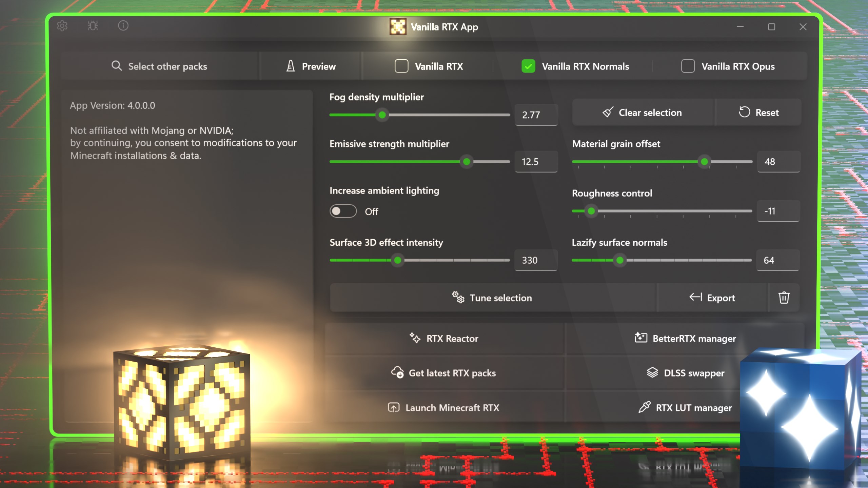
Task: Uncheck the Vanilla RTX Normals checkbox
Action: click(528, 66)
